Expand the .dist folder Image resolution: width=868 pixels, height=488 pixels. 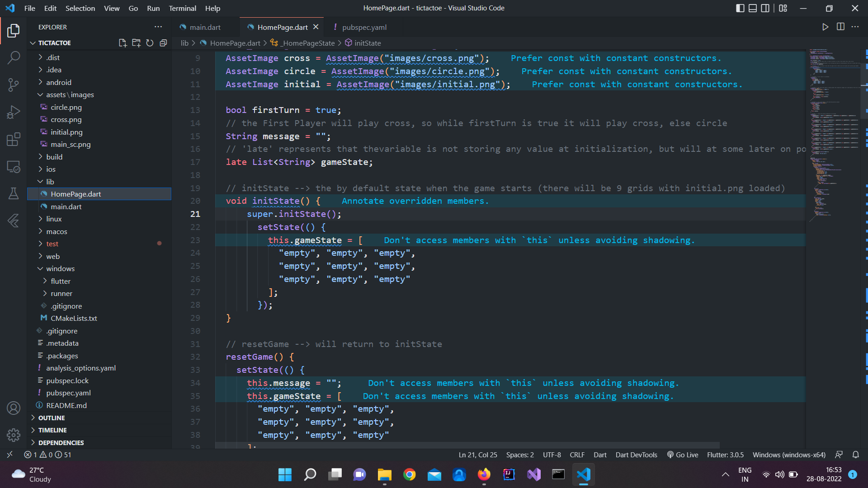click(53, 57)
